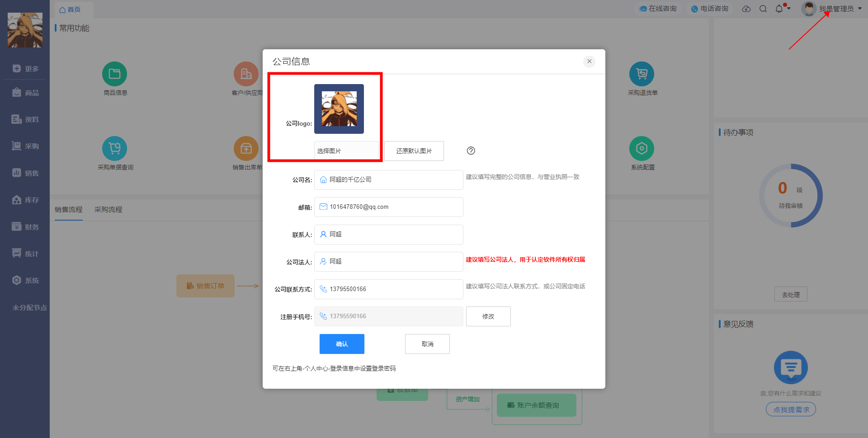868x438 pixels.
Task: Open the 资料 sidebar section
Action: pyautogui.click(x=25, y=119)
